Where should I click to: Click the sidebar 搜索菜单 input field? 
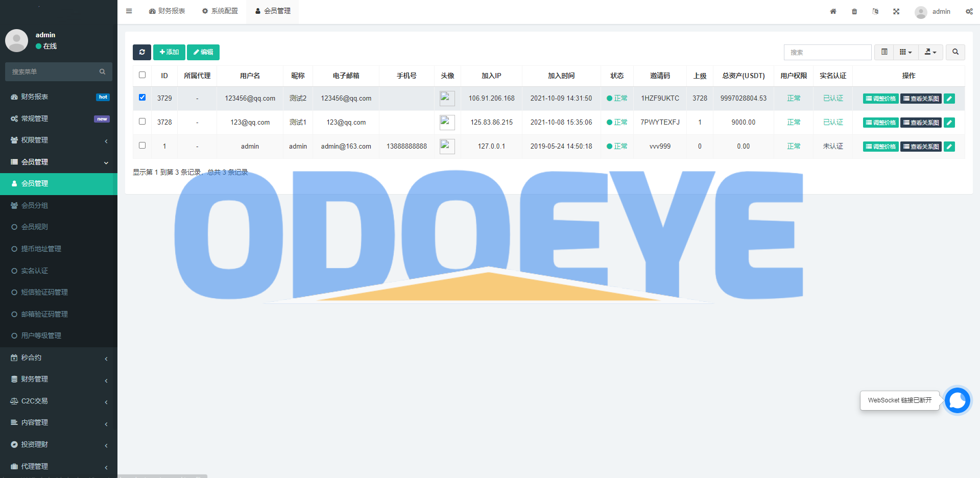point(59,71)
